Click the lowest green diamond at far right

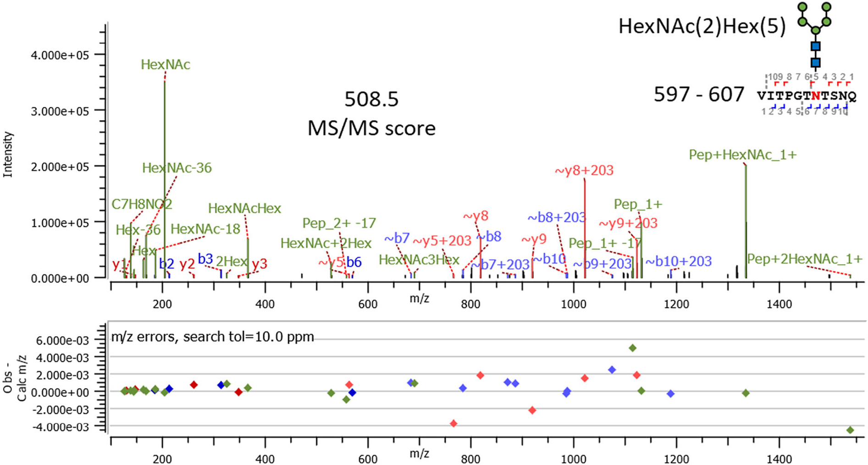click(850, 430)
